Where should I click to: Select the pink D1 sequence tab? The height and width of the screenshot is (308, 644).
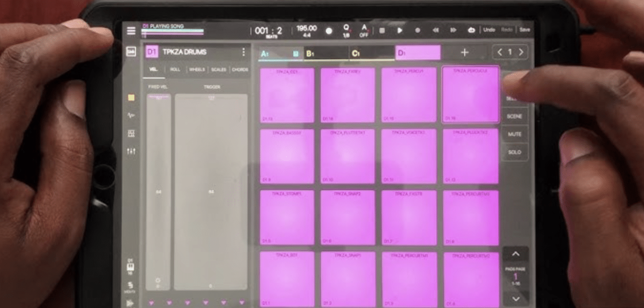418,53
